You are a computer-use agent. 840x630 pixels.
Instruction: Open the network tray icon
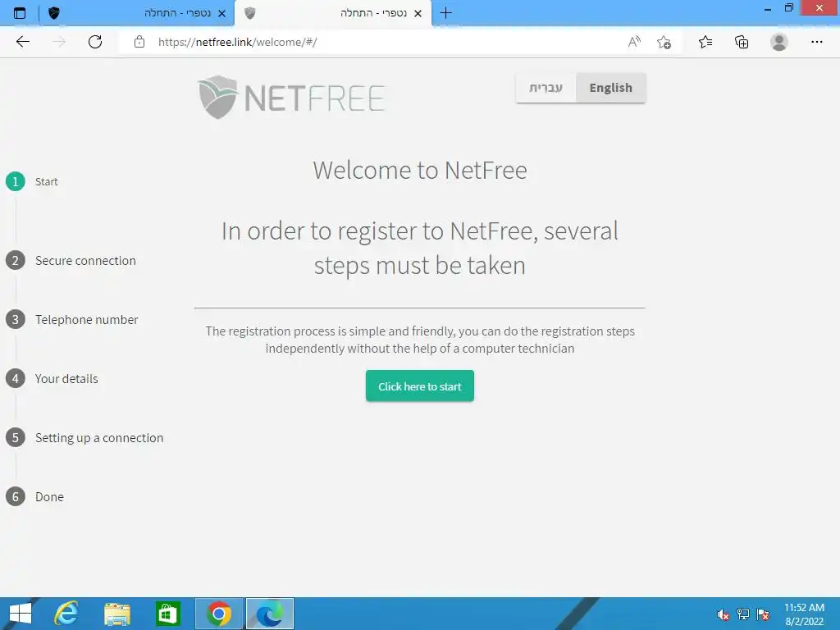743,614
